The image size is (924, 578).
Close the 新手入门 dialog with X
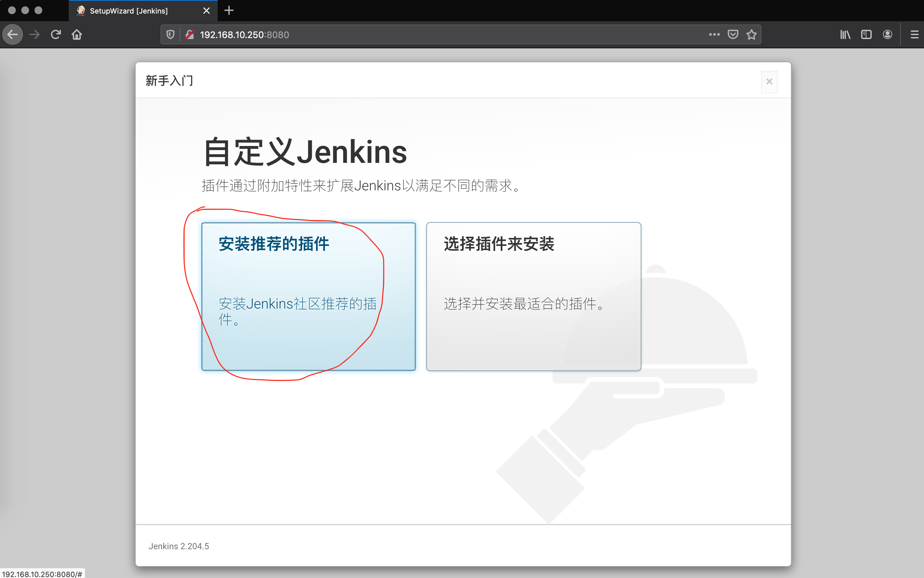[769, 82]
